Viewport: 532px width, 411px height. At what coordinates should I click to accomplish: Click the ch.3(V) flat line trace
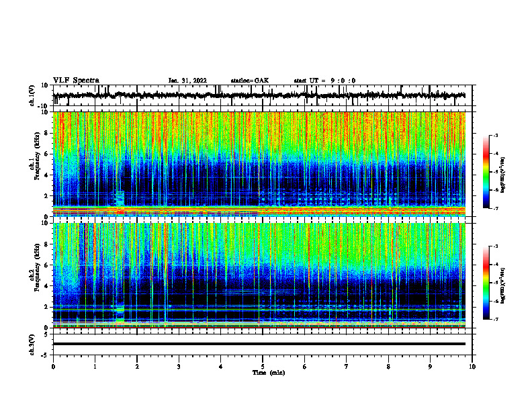click(x=259, y=344)
